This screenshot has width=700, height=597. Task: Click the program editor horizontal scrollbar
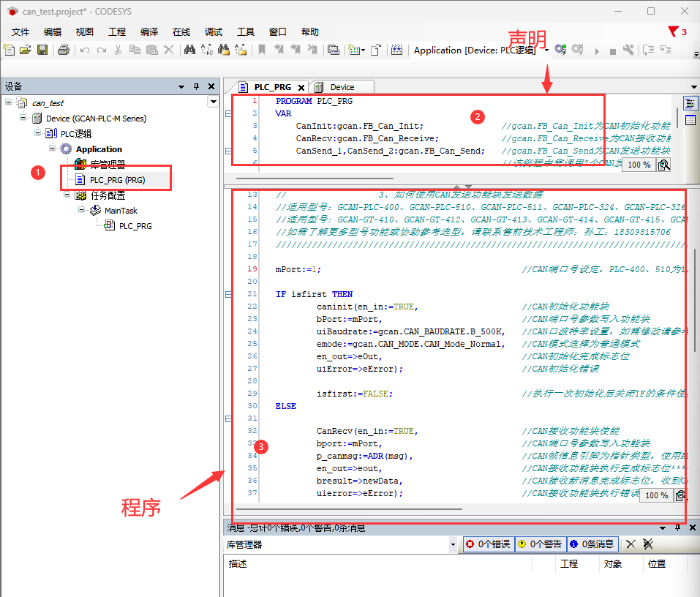(349, 508)
